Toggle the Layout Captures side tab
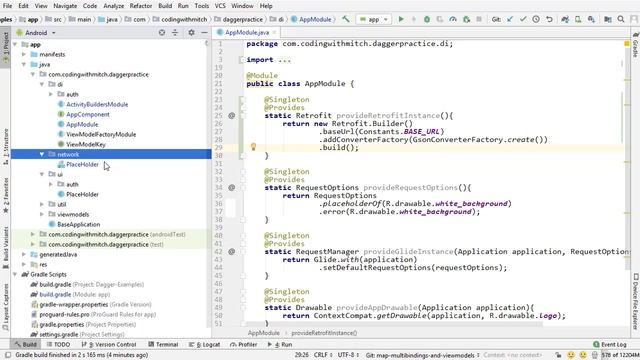 point(6,307)
